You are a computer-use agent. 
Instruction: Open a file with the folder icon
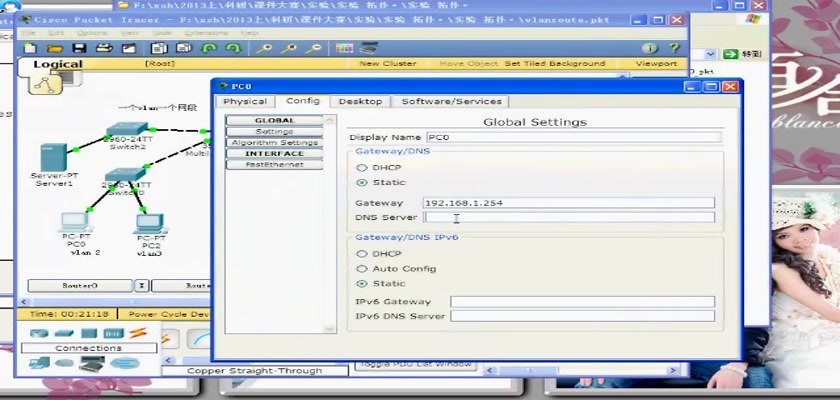pos(55,49)
